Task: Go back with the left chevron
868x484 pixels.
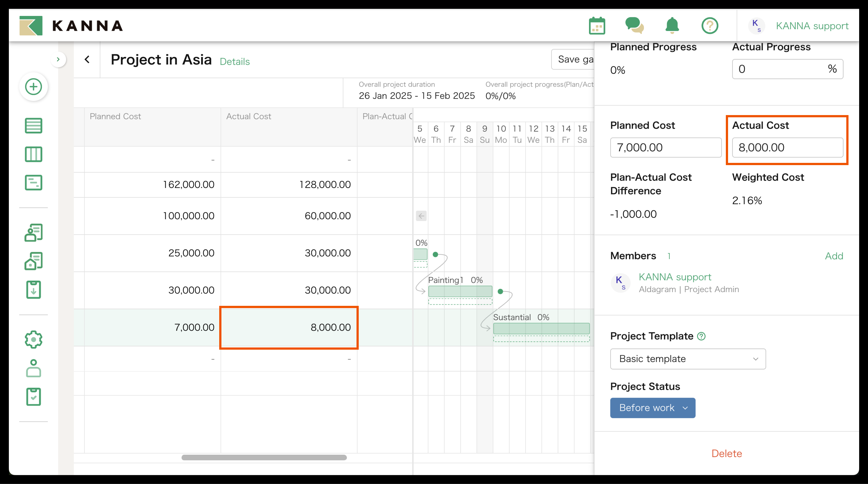Action: pos(87,60)
